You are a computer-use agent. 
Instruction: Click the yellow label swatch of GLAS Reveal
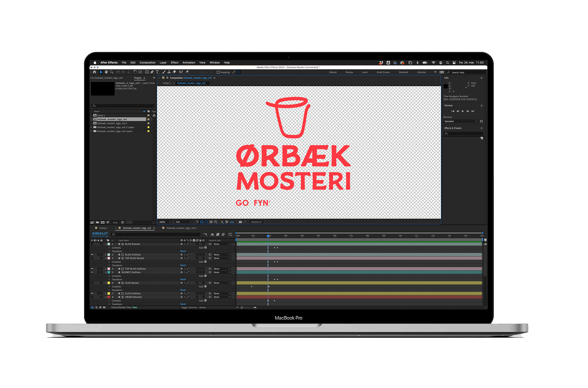coord(109,283)
